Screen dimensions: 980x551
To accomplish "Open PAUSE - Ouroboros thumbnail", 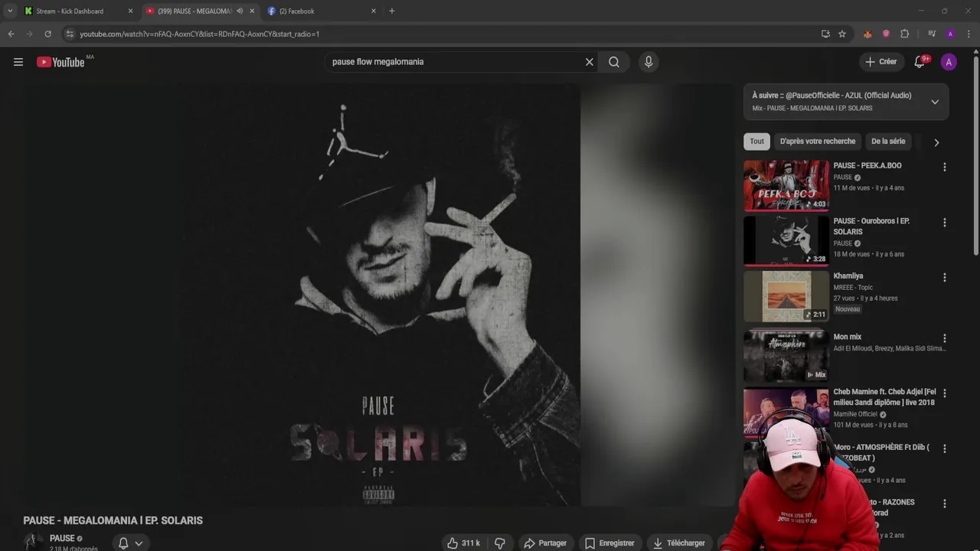I will (x=786, y=240).
